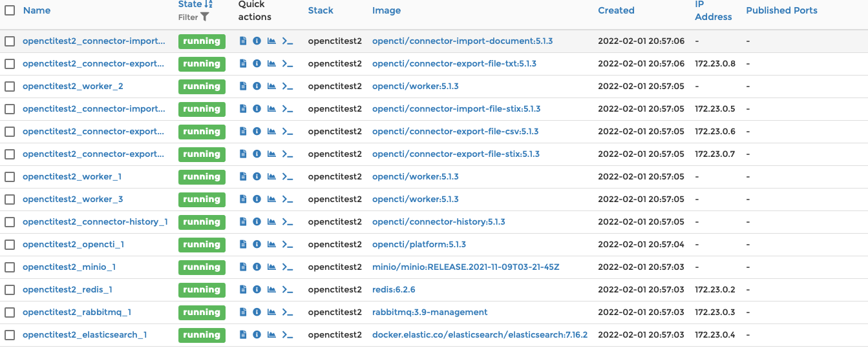Open logs for openctitest2_connector-history_1

click(243, 221)
